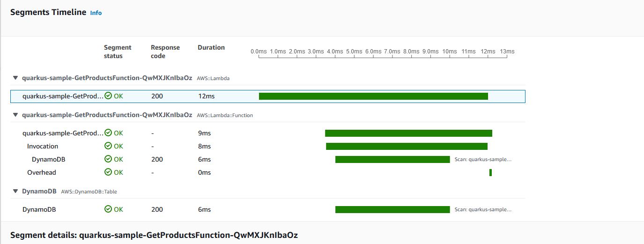
Task: Open the Info link beside Segments Timeline
Action: [x=96, y=13]
